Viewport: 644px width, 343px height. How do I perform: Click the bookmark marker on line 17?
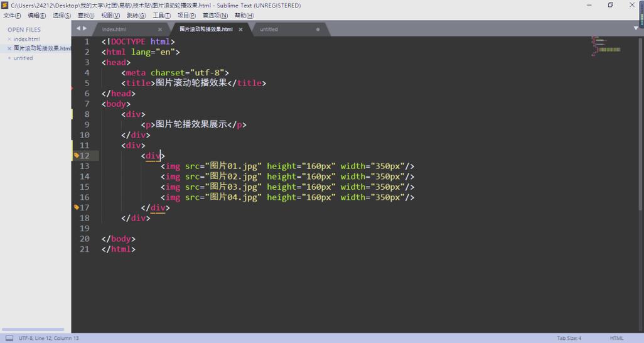[x=77, y=207]
